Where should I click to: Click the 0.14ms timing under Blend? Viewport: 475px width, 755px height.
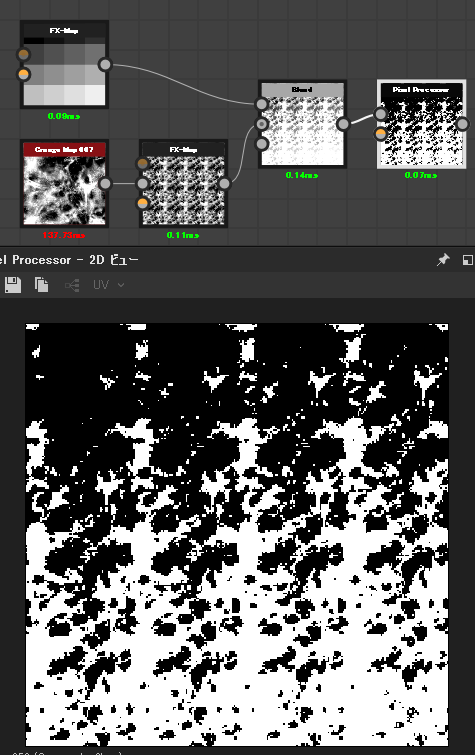[x=302, y=175]
